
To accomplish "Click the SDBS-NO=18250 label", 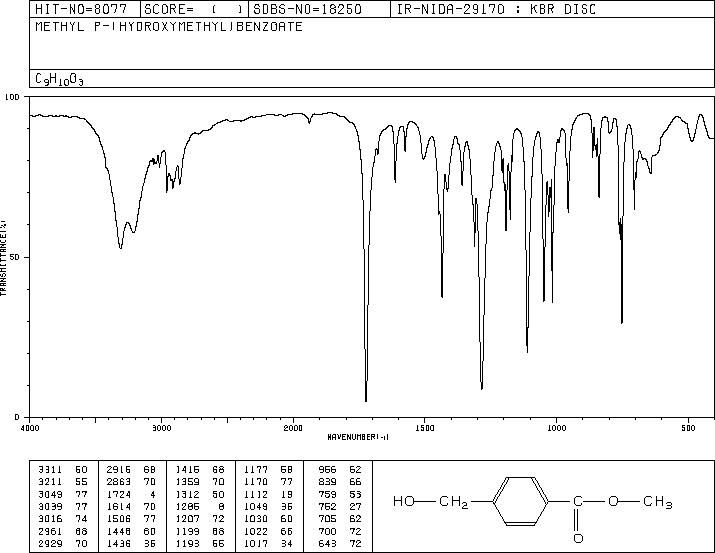I will 307,9.
